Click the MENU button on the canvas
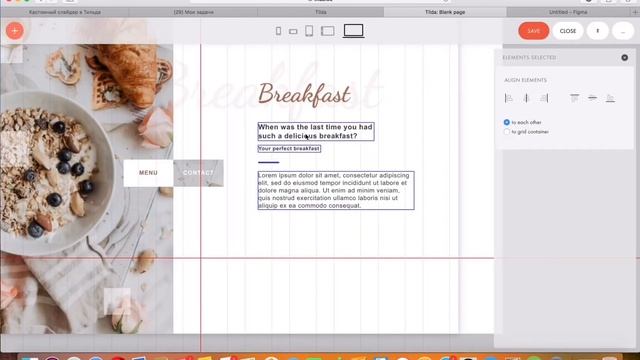The width and height of the screenshot is (640, 360). point(148,173)
